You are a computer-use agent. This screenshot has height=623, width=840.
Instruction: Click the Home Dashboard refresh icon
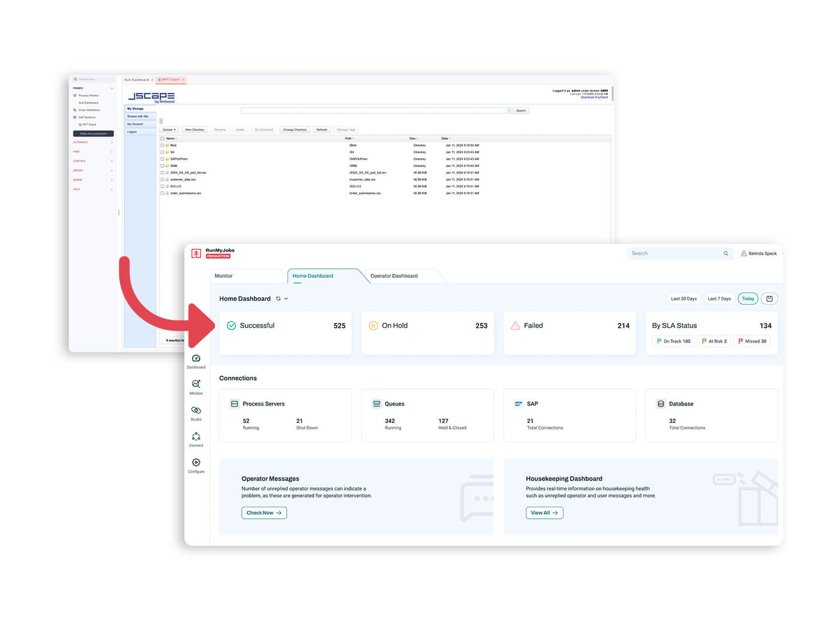click(x=278, y=298)
